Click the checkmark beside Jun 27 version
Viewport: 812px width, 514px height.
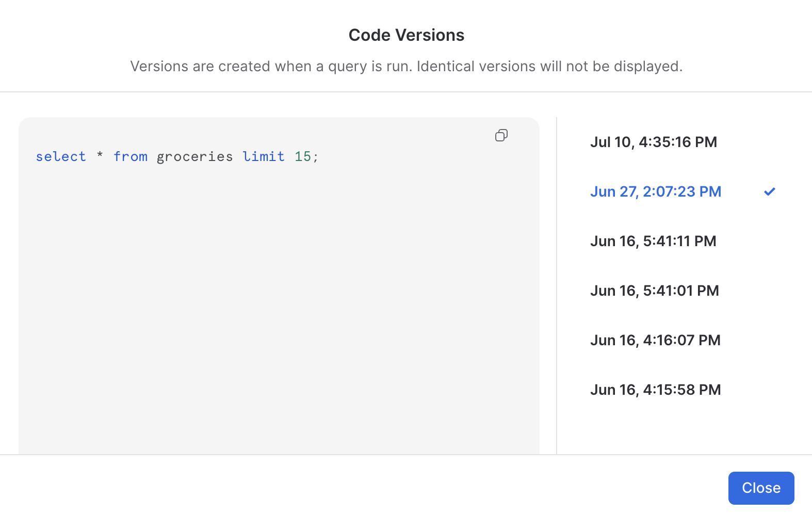(769, 191)
